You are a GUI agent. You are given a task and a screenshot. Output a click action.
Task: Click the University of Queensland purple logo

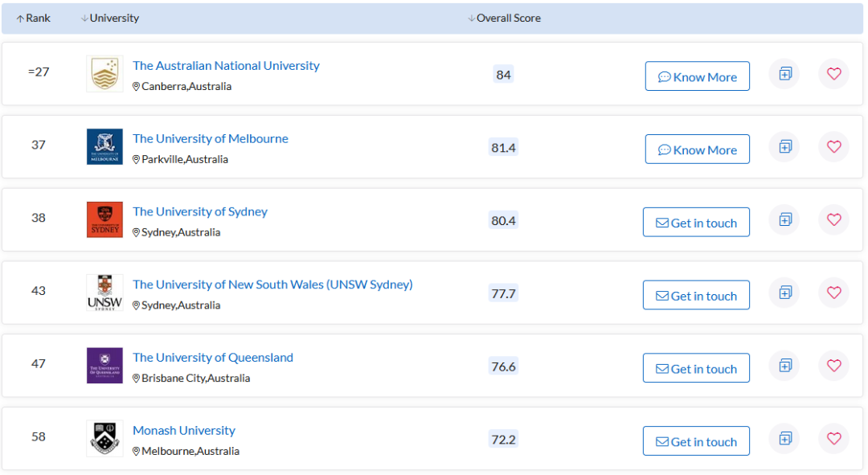click(x=104, y=366)
